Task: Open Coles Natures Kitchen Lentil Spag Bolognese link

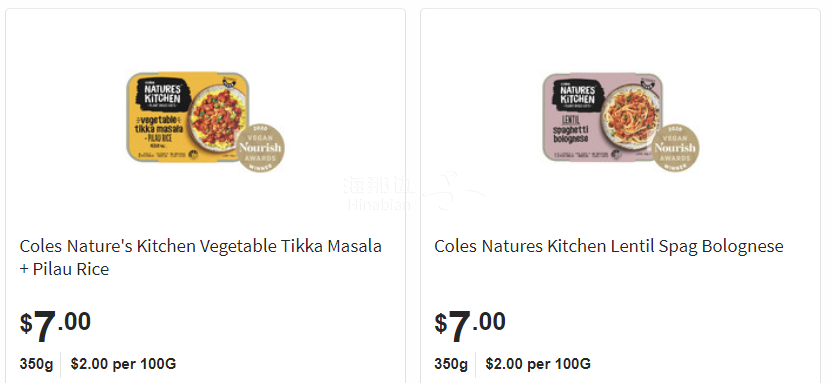Action: (609, 246)
